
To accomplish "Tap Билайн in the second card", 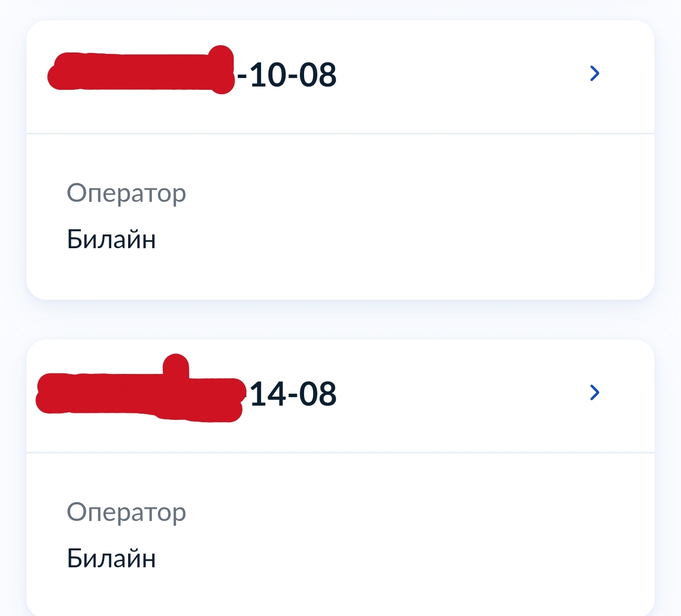I will pos(111,558).
